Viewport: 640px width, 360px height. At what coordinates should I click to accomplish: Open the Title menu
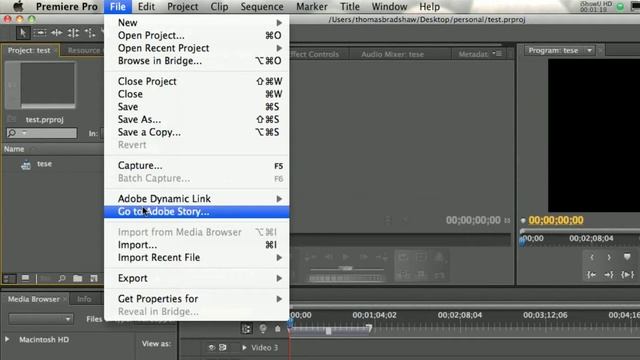350,7
